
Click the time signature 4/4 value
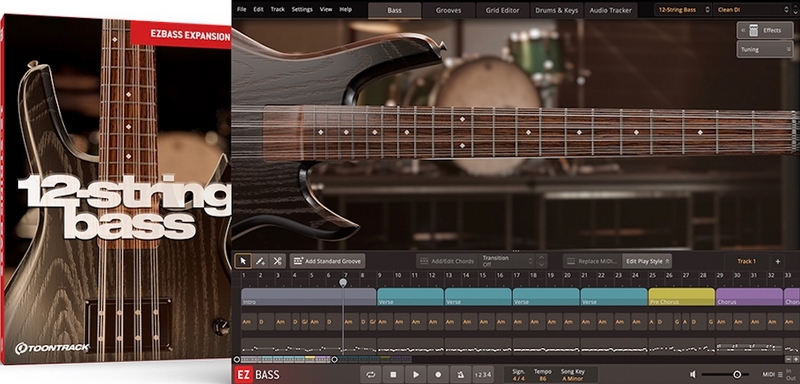(x=518, y=378)
